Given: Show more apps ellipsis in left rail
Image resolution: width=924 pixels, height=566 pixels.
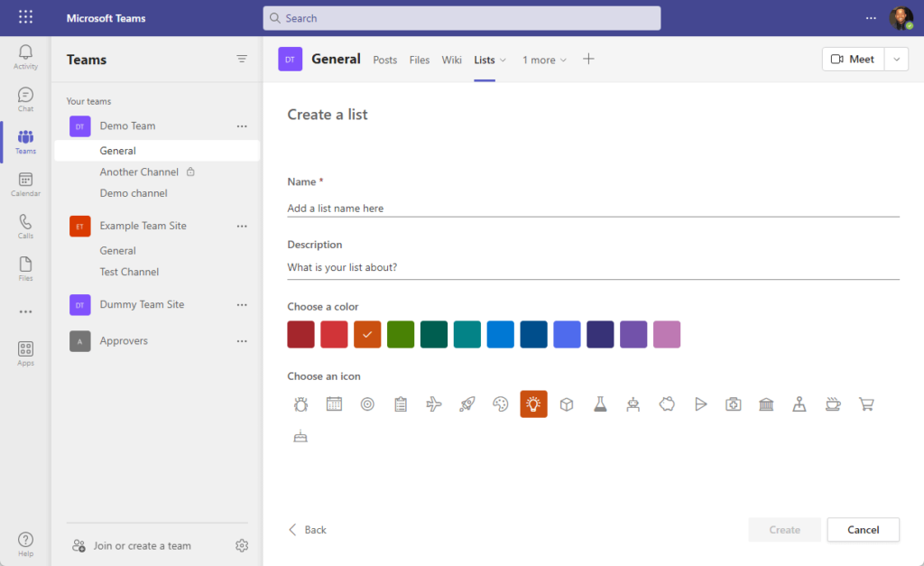Looking at the screenshot, I should [25, 312].
